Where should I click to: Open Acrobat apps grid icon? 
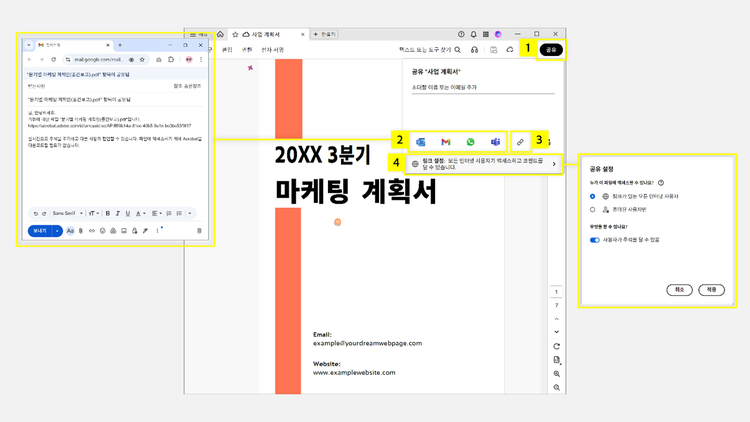[485, 34]
